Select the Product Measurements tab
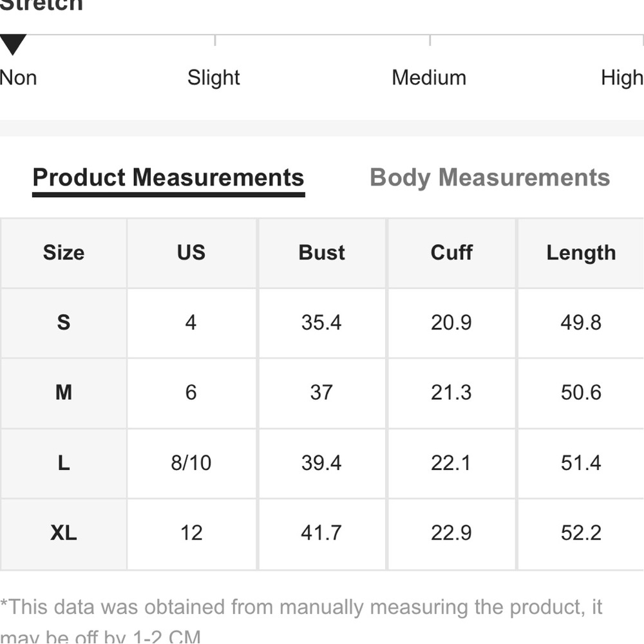644x644 pixels. pos(168,178)
